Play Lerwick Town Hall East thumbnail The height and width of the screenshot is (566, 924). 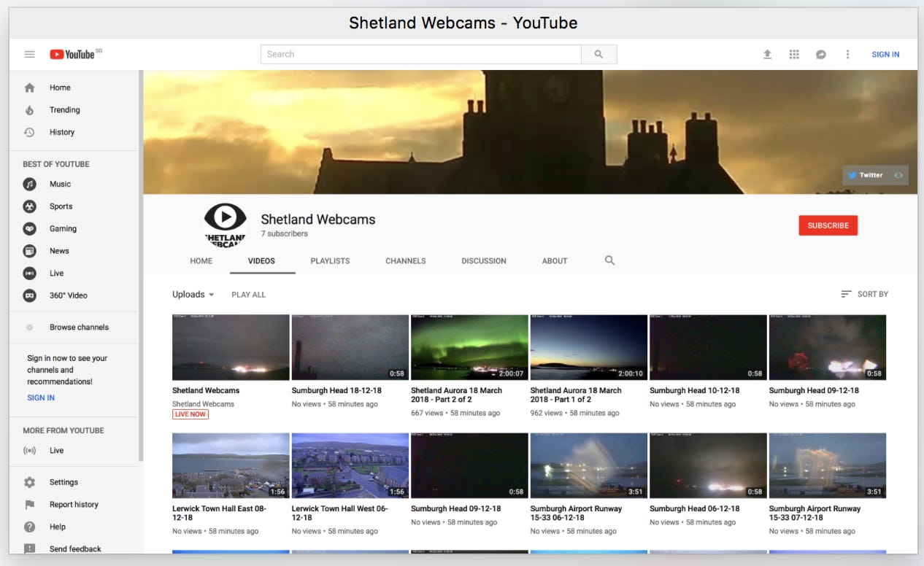click(231, 465)
